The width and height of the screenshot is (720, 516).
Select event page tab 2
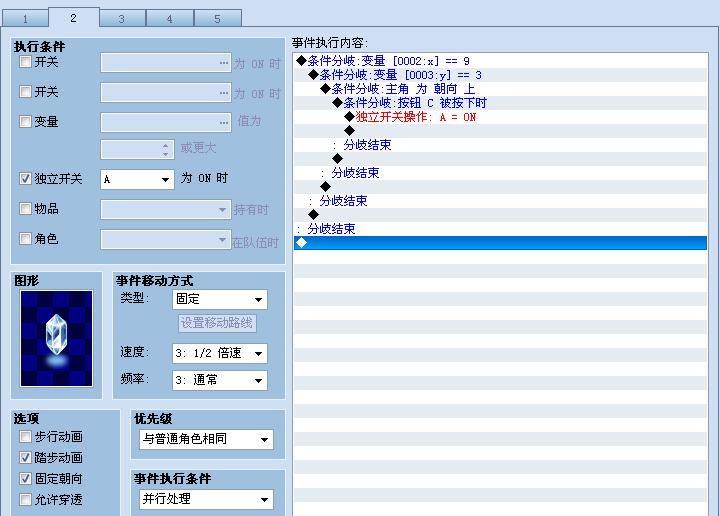pyautogui.click(x=73, y=17)
